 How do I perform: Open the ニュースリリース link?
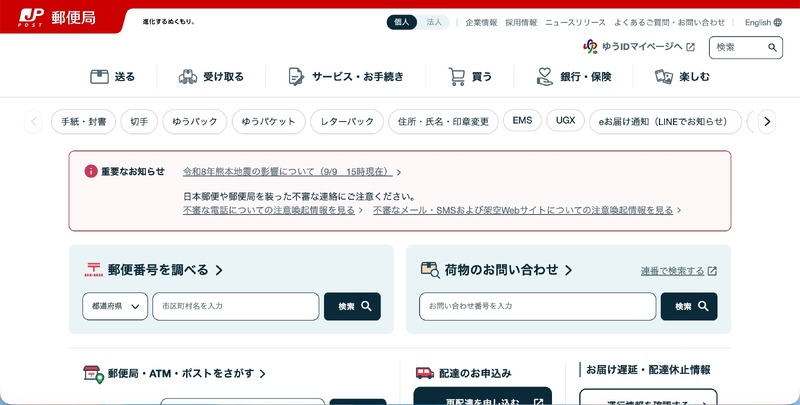(x=575, y=22)
